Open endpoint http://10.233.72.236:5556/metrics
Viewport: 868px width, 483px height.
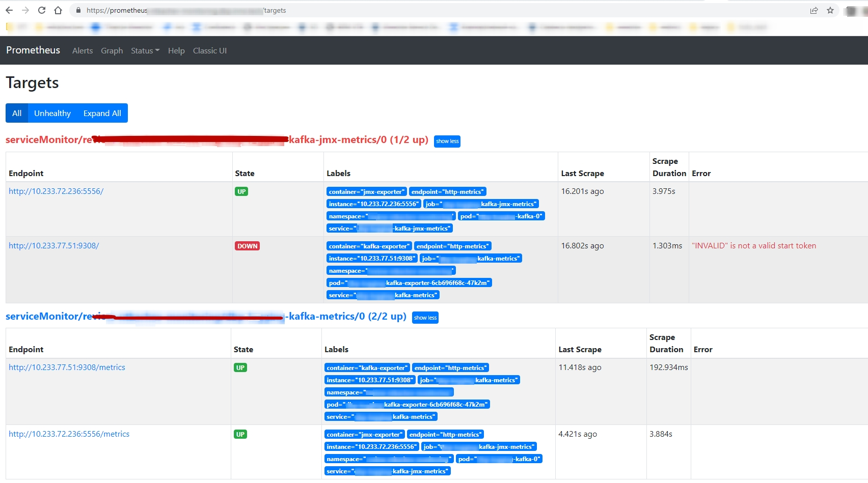(x=69, y=434)
